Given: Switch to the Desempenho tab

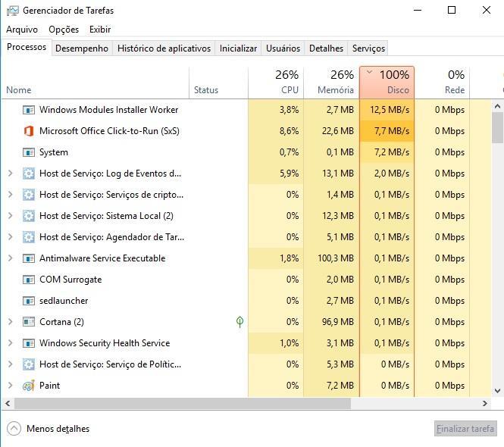Looking at the screenshot, I should (x=82, y=48).
